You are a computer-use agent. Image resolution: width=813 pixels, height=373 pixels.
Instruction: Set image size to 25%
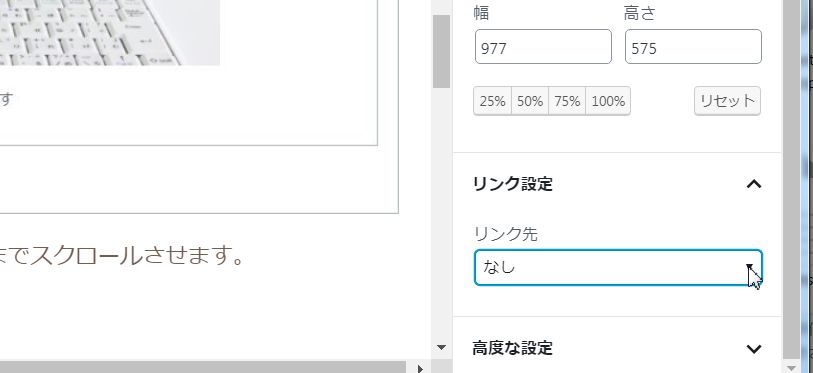click(492, 101)
